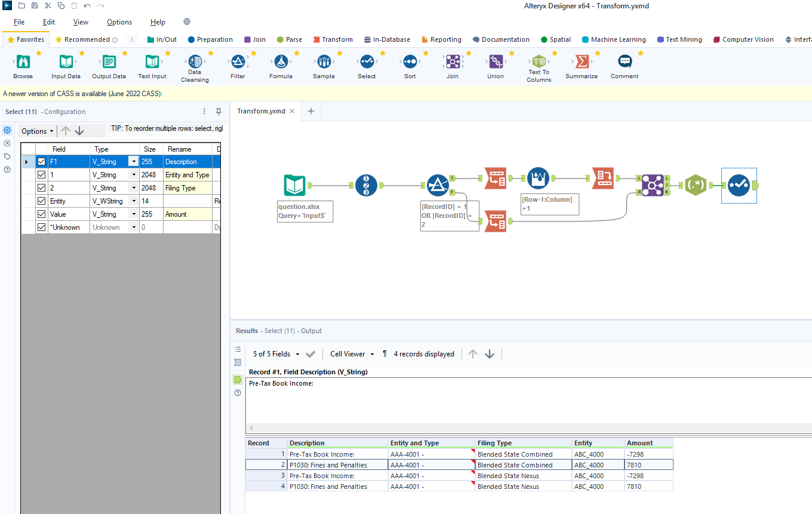812x514 pixels.
Task: Open the Help menu
Action: tap(158, 21)
